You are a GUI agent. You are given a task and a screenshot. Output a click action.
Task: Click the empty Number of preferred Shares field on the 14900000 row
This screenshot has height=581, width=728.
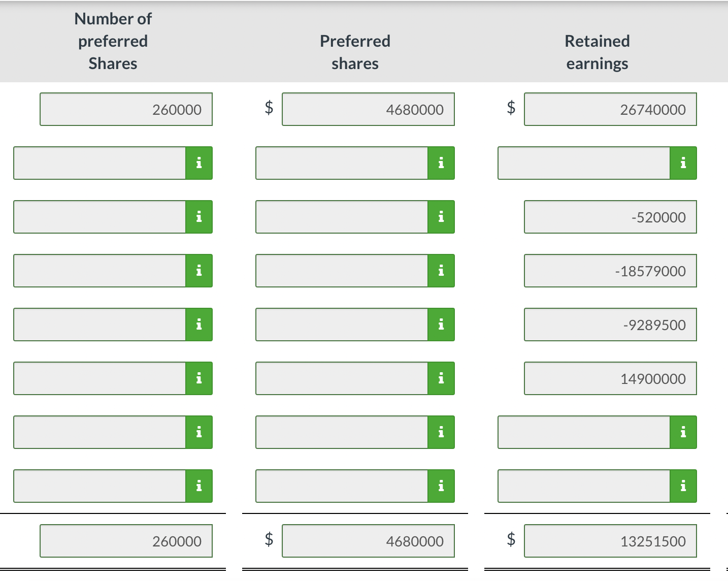[x=100, y=378]
